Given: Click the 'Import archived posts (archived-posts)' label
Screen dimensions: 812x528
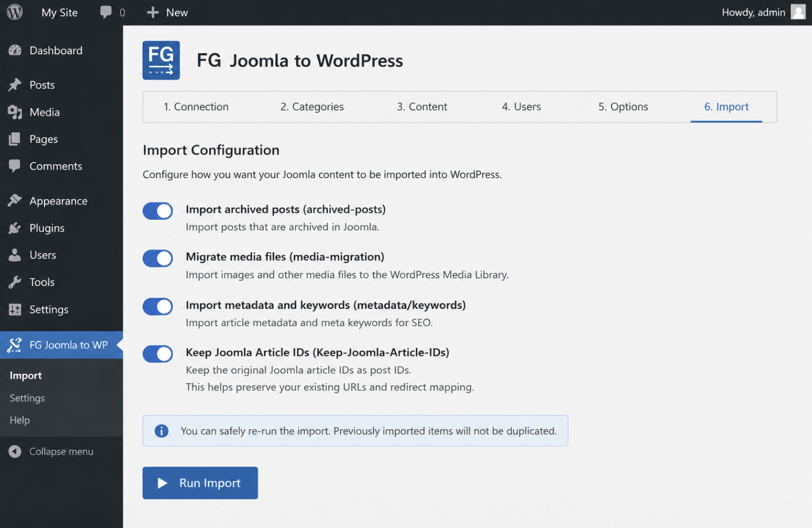Looking at the screenshot, I should [286, 209].
